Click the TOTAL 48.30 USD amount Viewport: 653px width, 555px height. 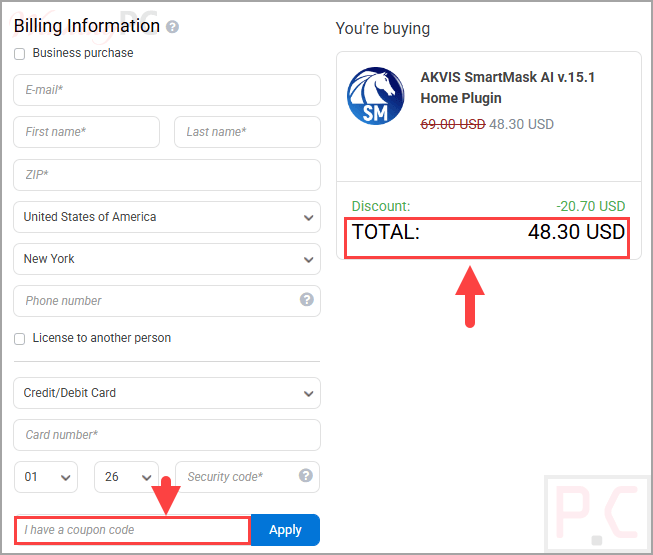[x=576, y=232]
